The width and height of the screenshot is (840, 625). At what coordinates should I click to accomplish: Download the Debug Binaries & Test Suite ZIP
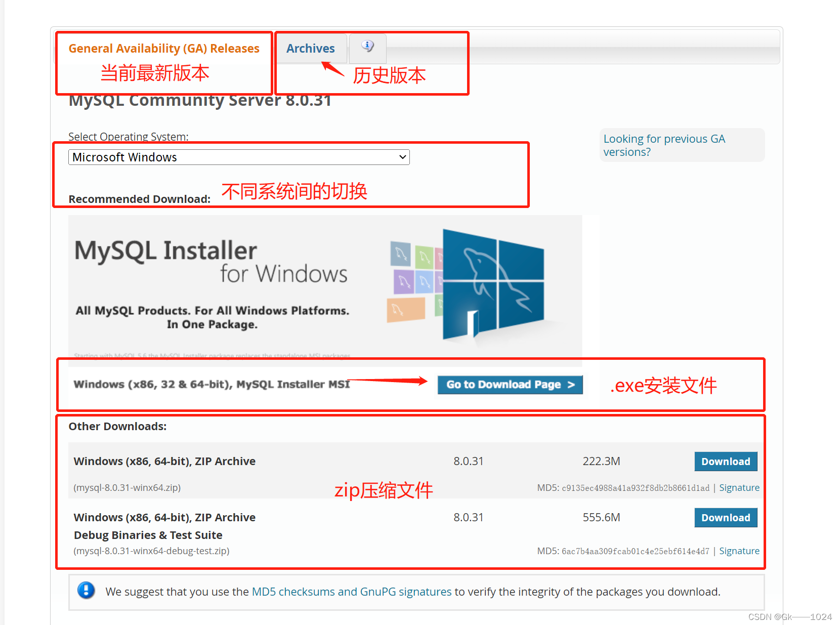point(726,517)
